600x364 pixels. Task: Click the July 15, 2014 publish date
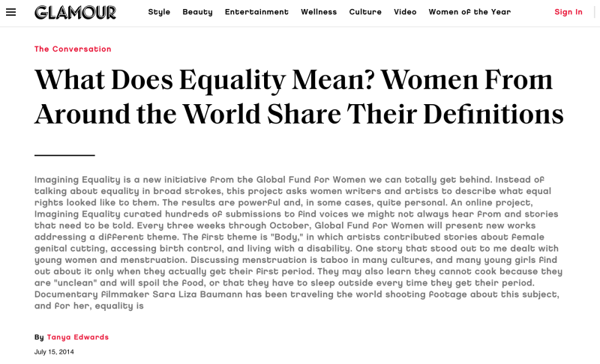pos(54,352)
